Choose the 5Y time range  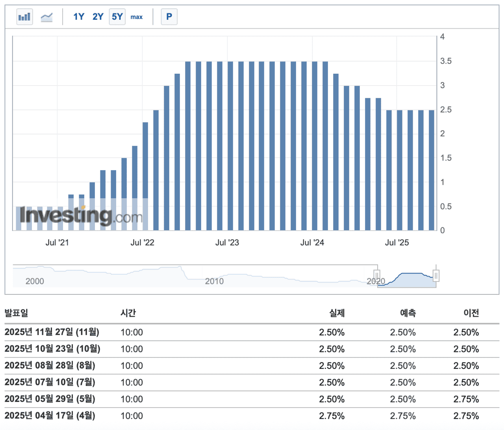click(x=117, y=17)
